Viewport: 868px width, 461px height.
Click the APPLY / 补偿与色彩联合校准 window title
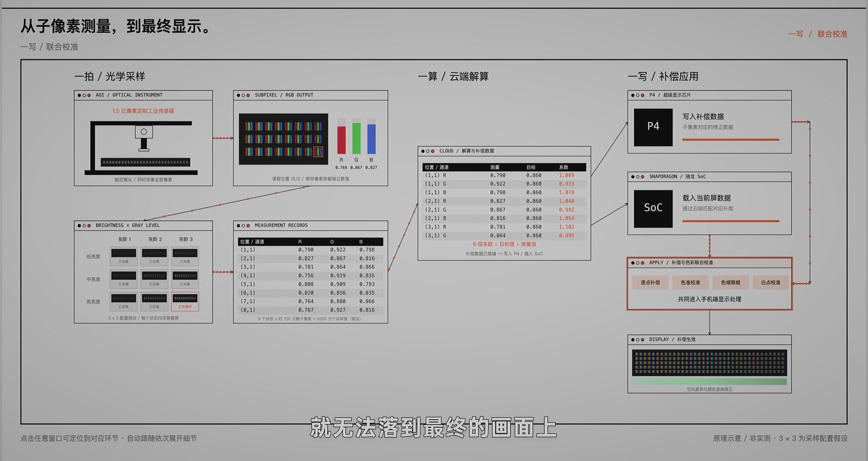(681, 262)
